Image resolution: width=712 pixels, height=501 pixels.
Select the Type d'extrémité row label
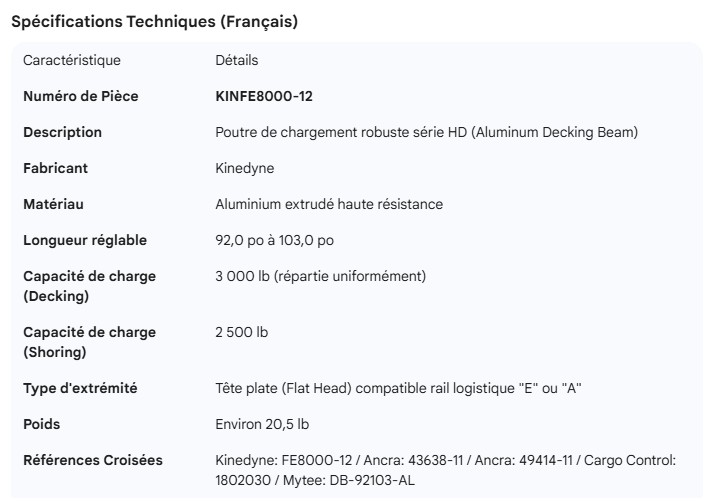click(80, 388)
